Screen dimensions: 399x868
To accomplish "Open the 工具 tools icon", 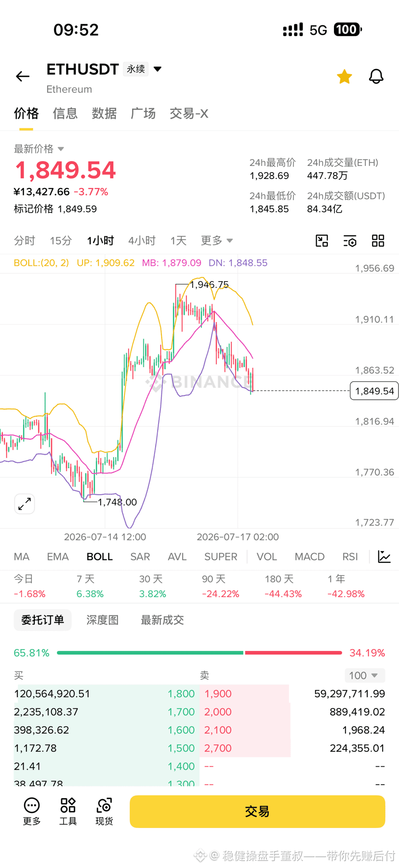I will (x=68, y=811).
